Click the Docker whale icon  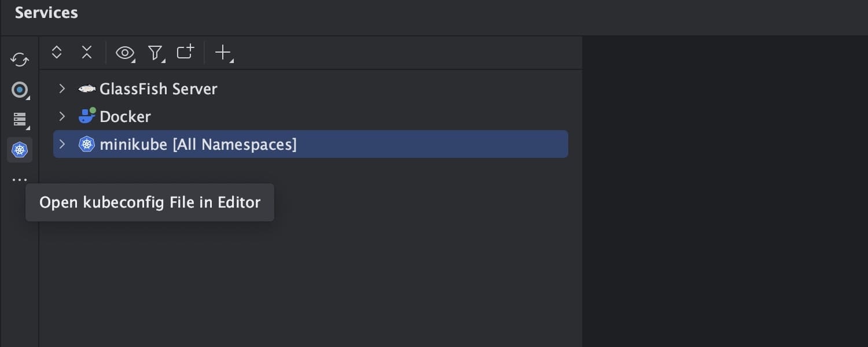coord(86,116)
